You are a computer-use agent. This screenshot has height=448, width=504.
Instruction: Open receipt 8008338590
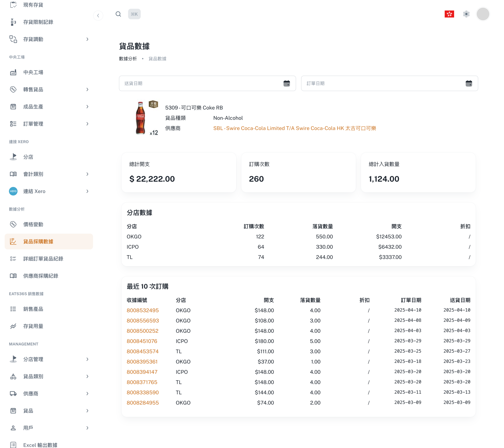(x=143, y=393)
